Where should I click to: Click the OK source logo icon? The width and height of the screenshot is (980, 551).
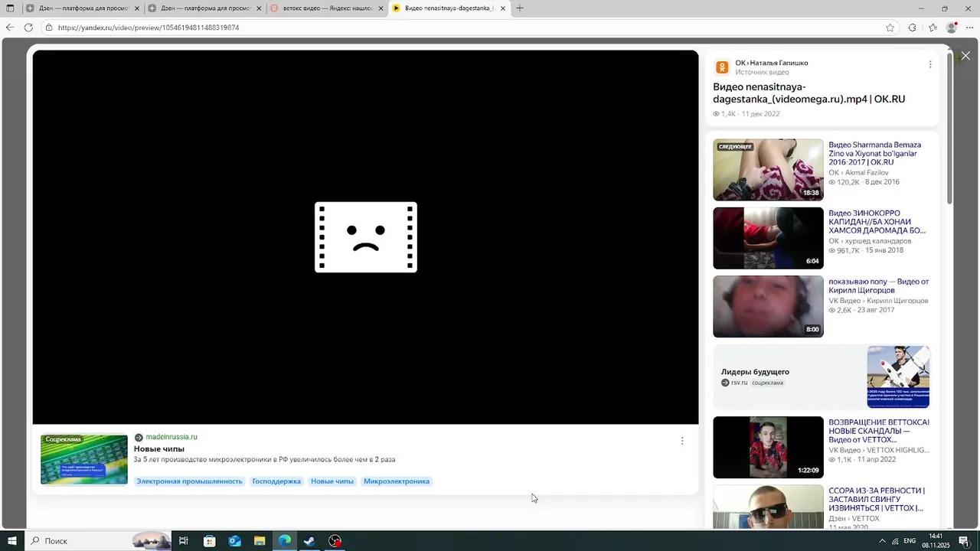(x=722, y=67)
